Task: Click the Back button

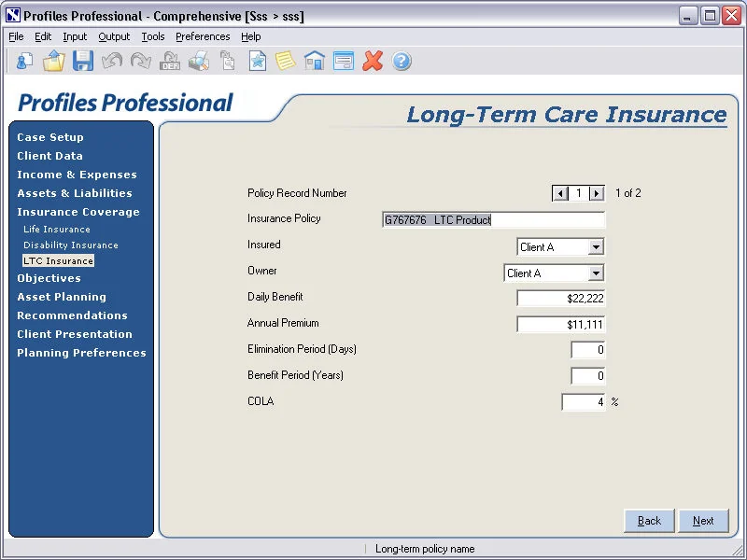Action: [649, 521]
